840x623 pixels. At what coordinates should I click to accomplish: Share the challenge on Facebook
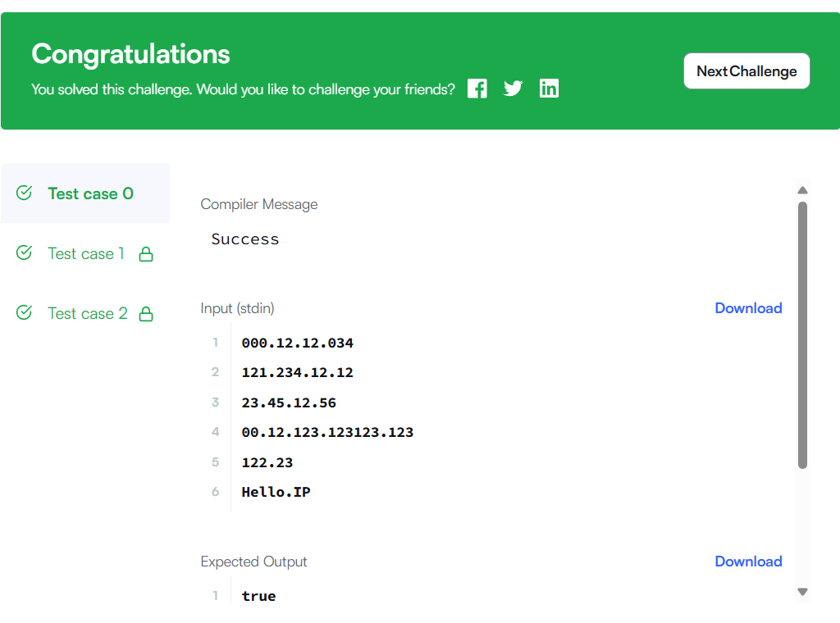click(477, 89)
